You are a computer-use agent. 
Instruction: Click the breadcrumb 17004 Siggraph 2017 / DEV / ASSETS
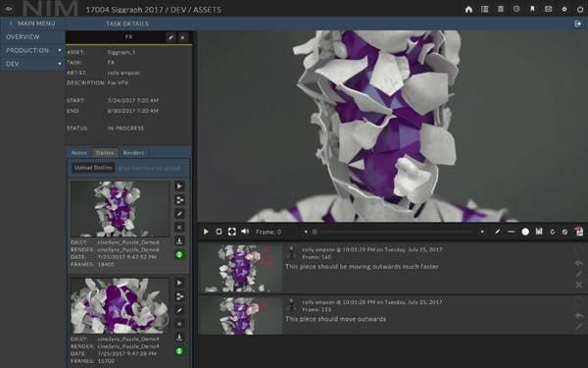154,10
